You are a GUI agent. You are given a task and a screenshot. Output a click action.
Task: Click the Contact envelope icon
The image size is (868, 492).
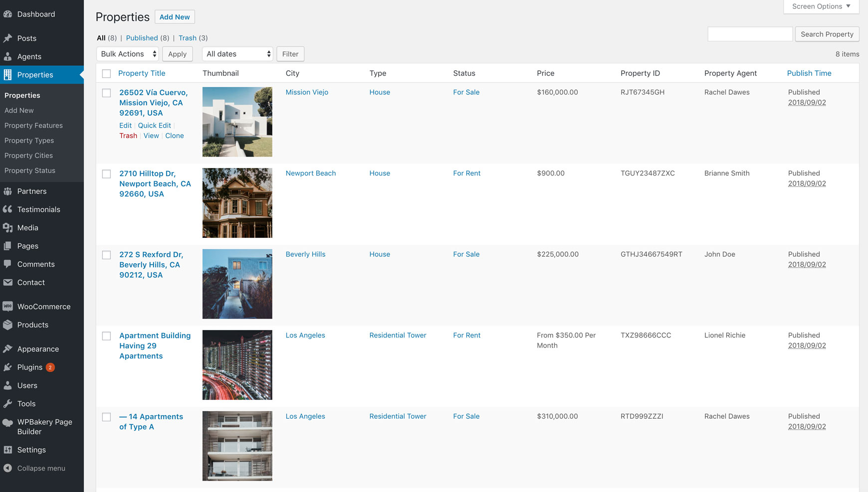click(x=7, y=282)
